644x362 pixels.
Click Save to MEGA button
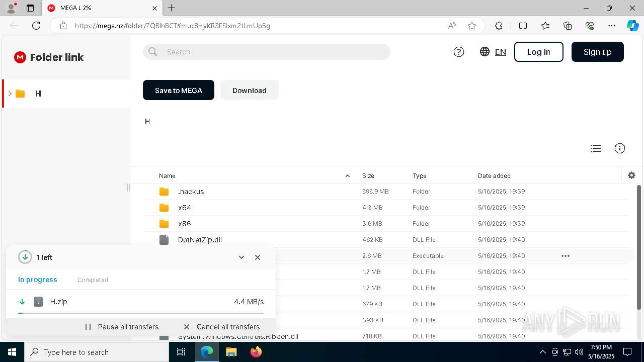[x=179, y=90]
